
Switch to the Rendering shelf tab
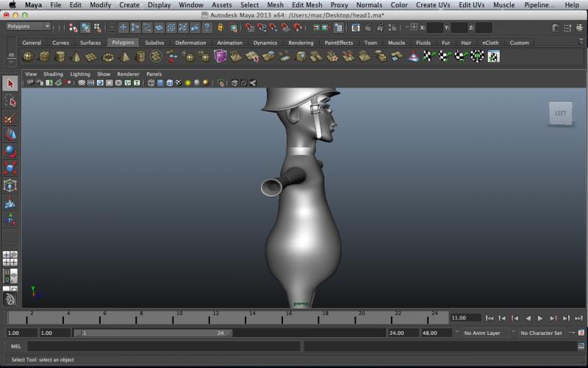(301, 43)
